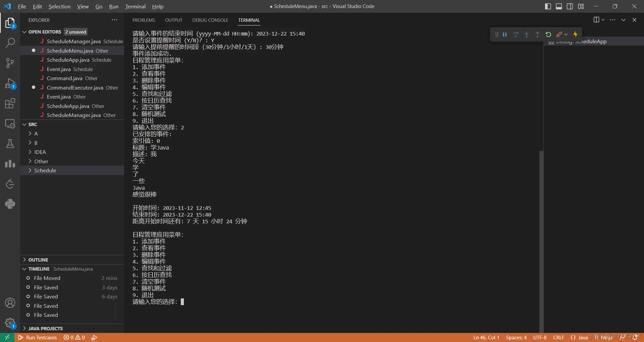The width and height of the screenshot is (644, 342).
Task: Toggle the bottom panel layout button
Action: coord(559,6)
